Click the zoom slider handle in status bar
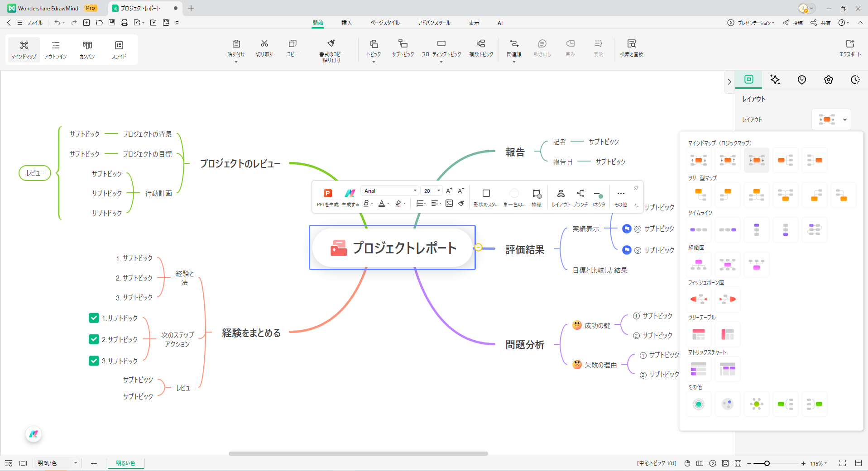868x471 pixels. coord(767,463)
